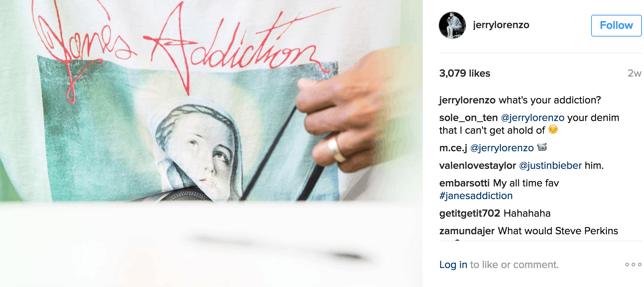Click jerrylorenzo name in caption
Screen dimensions: 644x287
[x=467, y=100]
